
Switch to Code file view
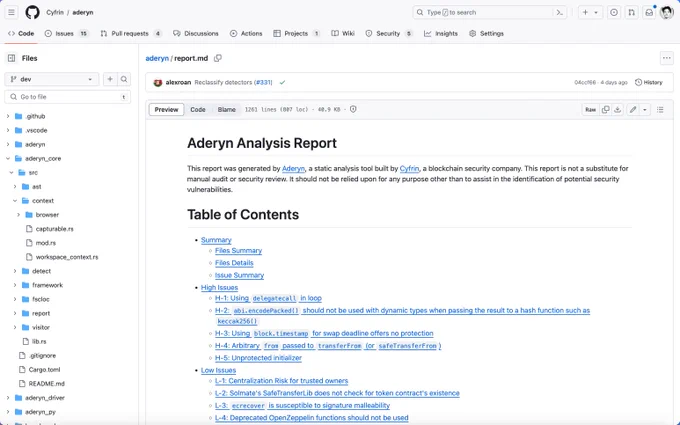[x=198, y=110]
